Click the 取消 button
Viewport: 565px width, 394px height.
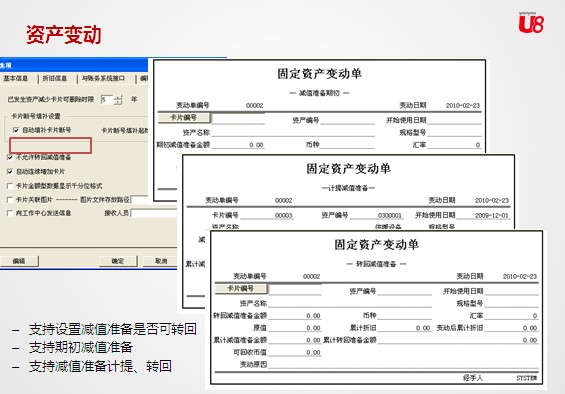click(x=161, y=261)
